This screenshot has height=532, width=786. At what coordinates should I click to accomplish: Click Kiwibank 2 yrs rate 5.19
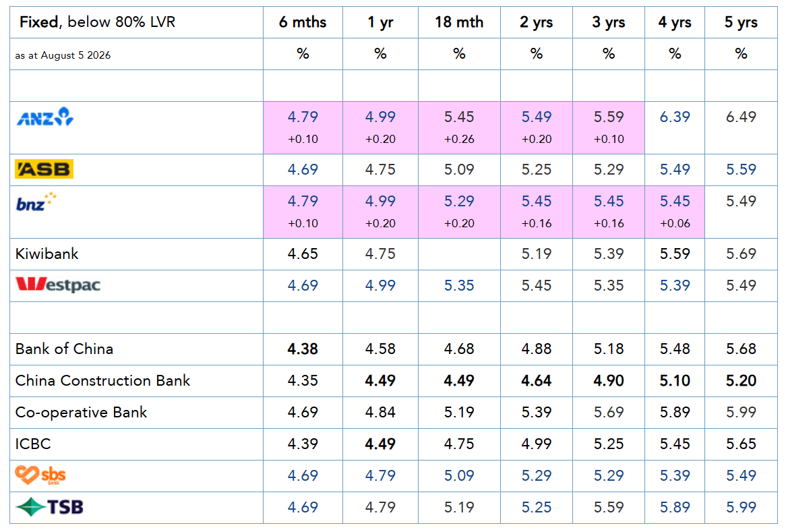click(537, 254)
